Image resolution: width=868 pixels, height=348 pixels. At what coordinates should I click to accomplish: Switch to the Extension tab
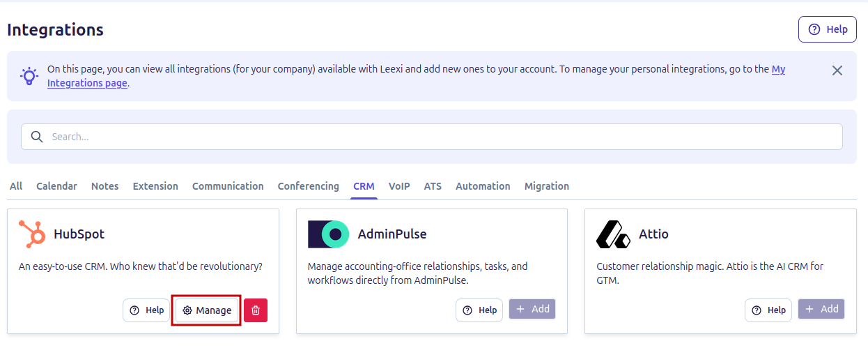(155, 186)
